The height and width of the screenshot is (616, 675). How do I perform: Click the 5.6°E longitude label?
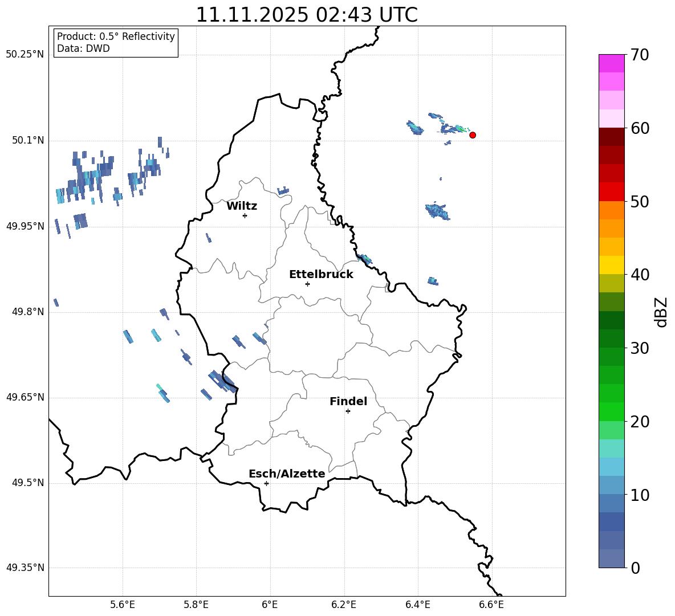[123, 605]
